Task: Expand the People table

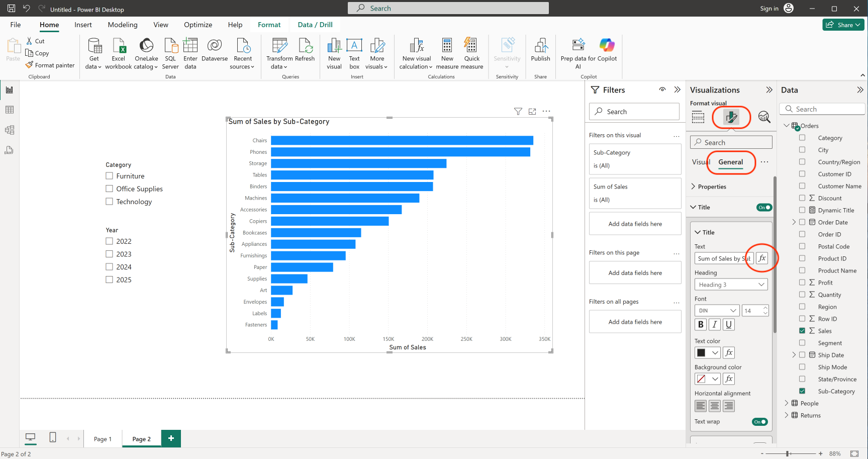Action: [787, 403]
